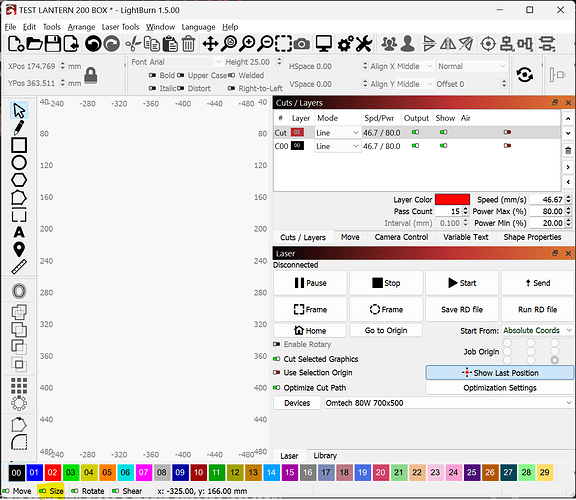
Task: Select the Draw Lines pencil tool
Action: 19,127
